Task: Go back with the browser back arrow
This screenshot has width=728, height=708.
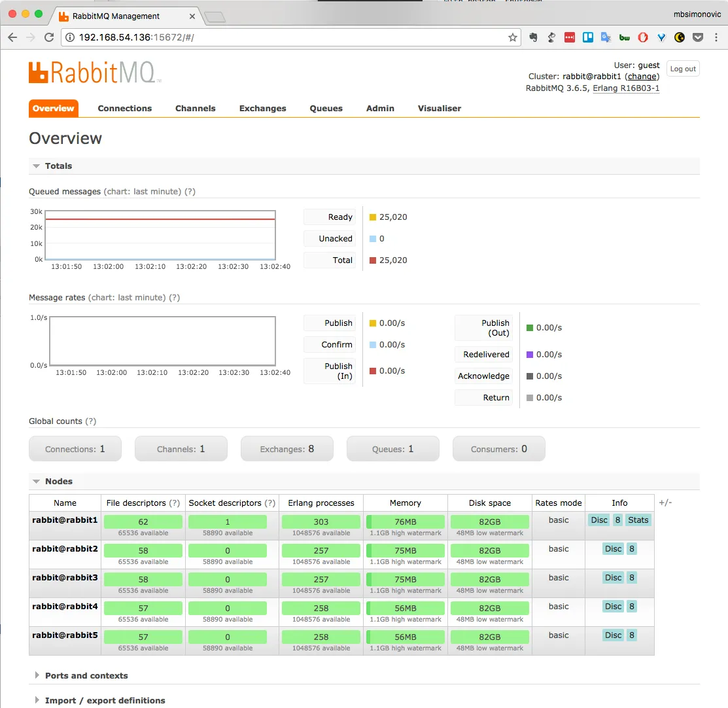Action: pyautogui.click(x=12, y=37)
